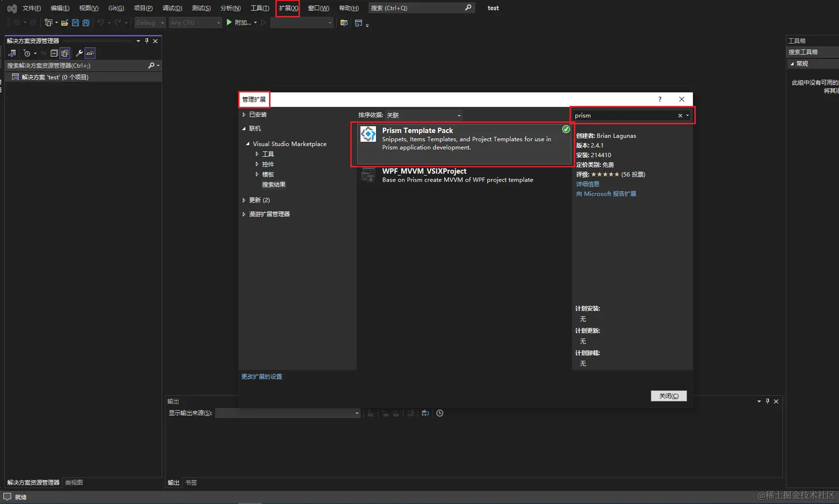The image size is (839, 504).
Task: Click report extension to Microsoft link
Action: (x=606, y=194)
